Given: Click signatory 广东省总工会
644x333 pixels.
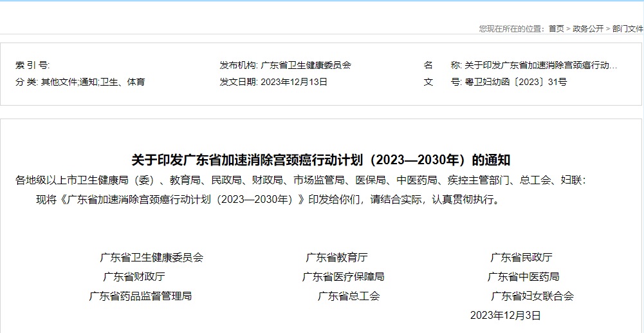Looking at the screenshot, I should tap(349, 296).
